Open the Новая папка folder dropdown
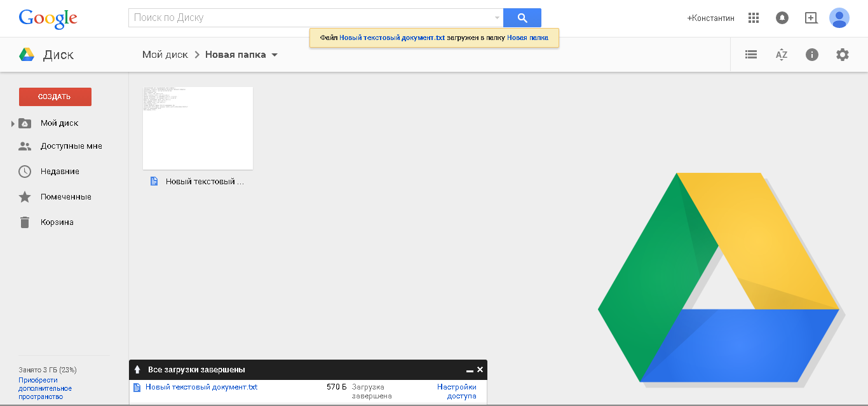This screenshot has width=868, height=406. click(275, 55)
